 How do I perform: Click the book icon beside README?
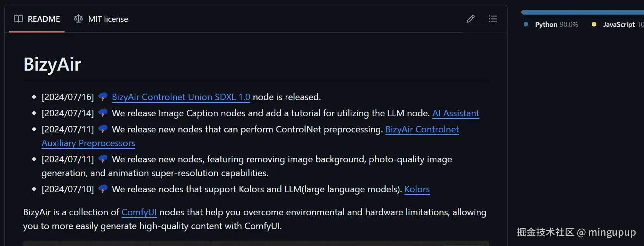pyautogui.click(x=18, y=19)
